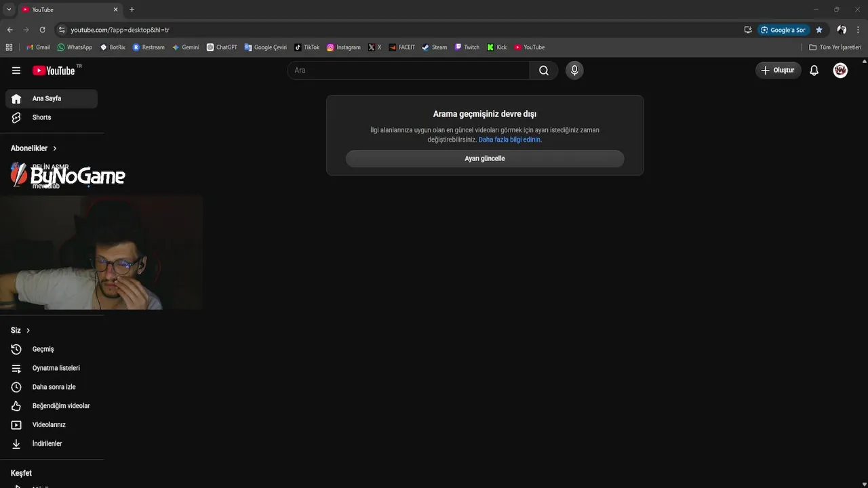Reload the page
The height and width of the screenshot is (488, 868).
tap(42, 30)
